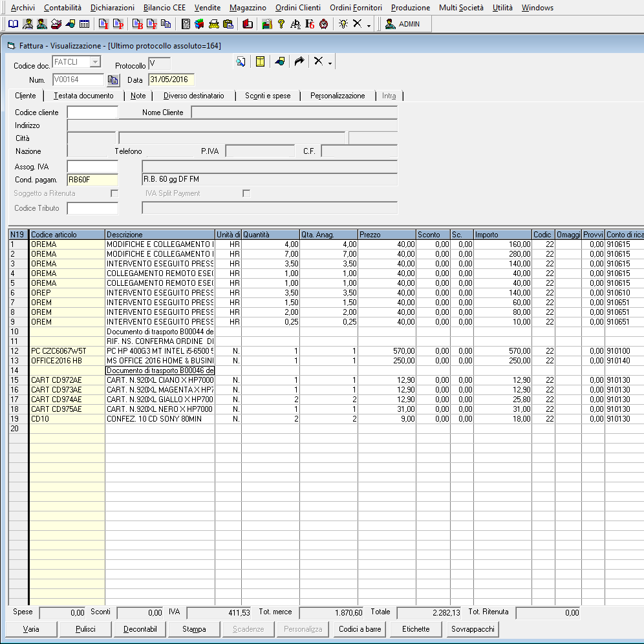Open the dropdown arrow beside main toolbar X

click(369, 25)
